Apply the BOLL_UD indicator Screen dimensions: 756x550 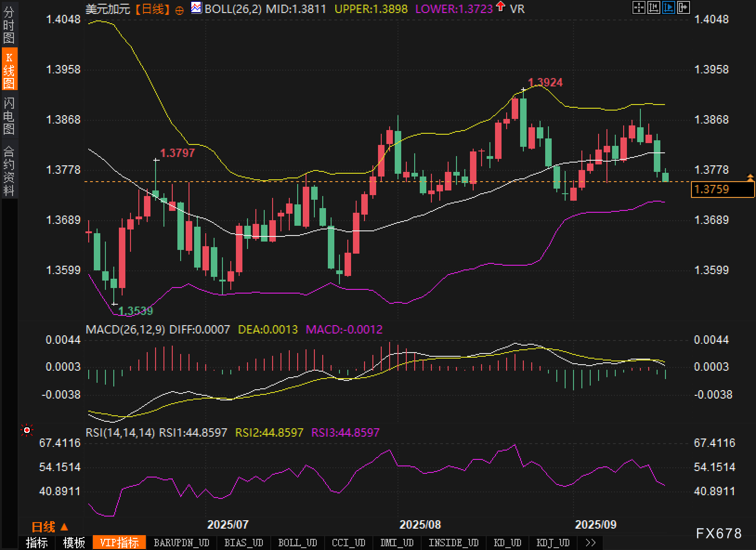click(297, 543)
